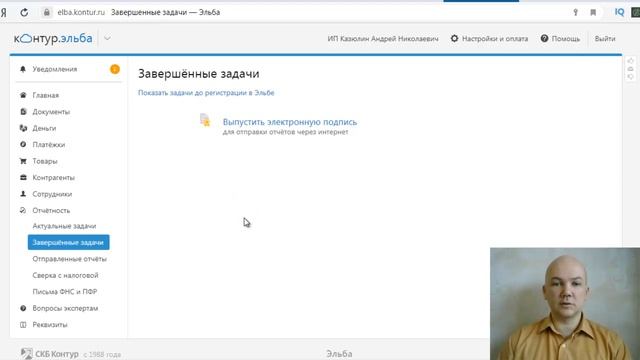Open Настройки и оплата
Screen dimensions: 640x360
[x=495, y=39]
